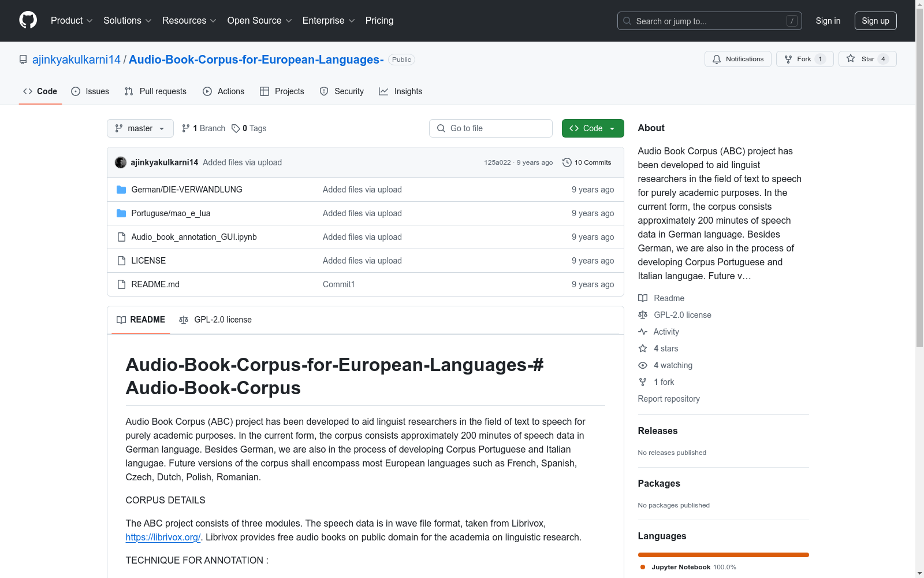Select the README tab in file viewer
This screenshot has height=578, width=924.
tap(141, 320)
